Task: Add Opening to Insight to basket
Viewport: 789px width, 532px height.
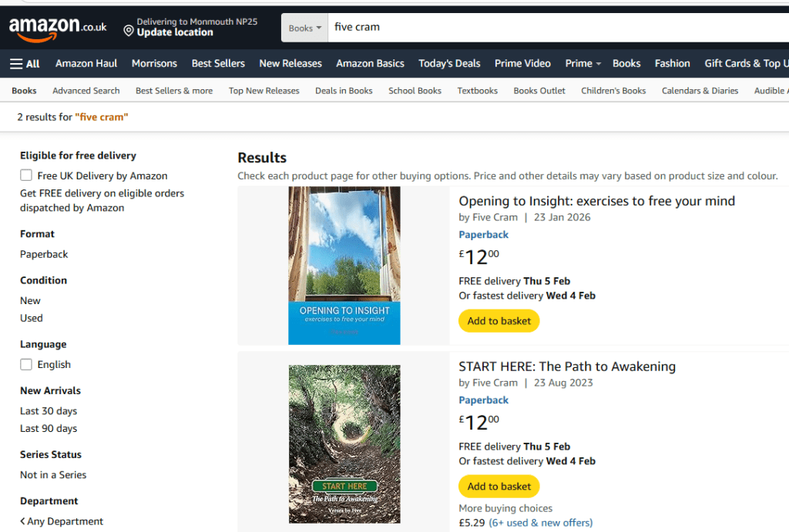Action: (x=499, y=321)
